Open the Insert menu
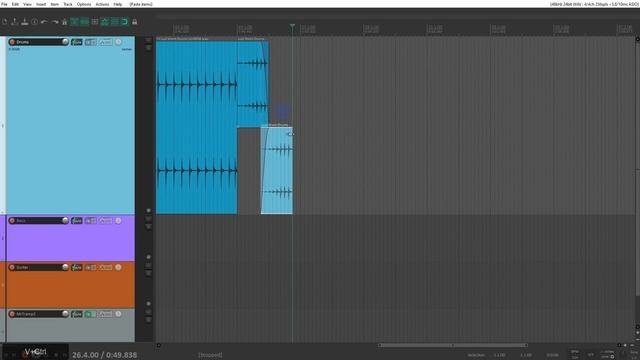This screenshot has width=640, height=360. 41,4
